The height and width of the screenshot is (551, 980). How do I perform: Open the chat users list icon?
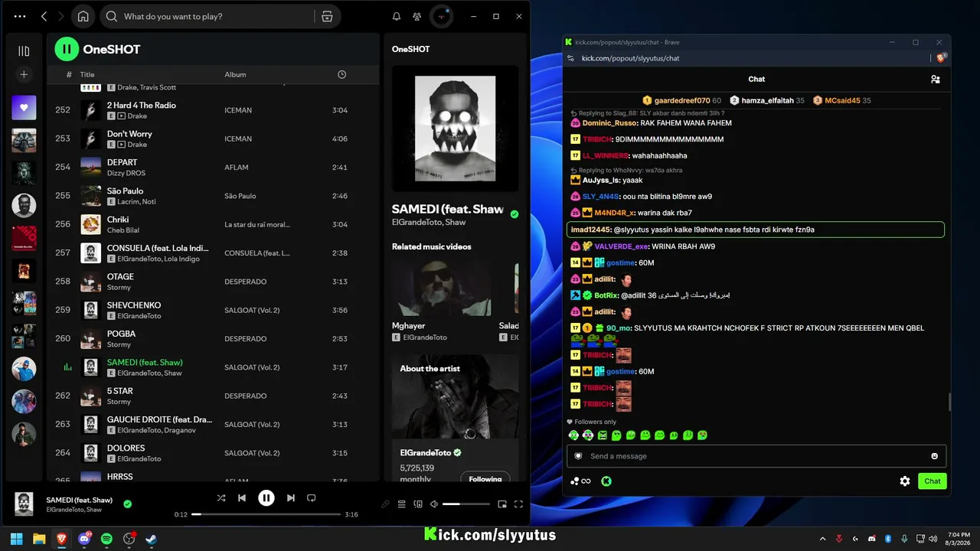tap(935, 79)
